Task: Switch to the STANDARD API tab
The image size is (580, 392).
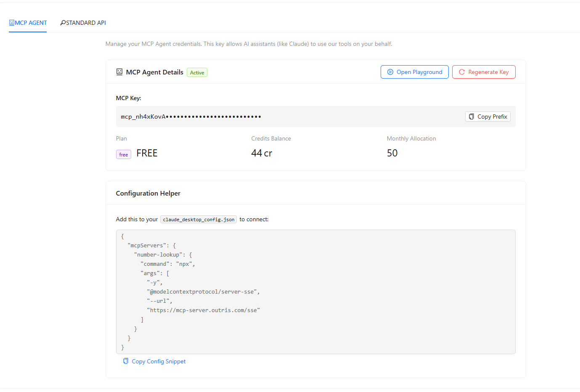Action: (x=83, y=22)
